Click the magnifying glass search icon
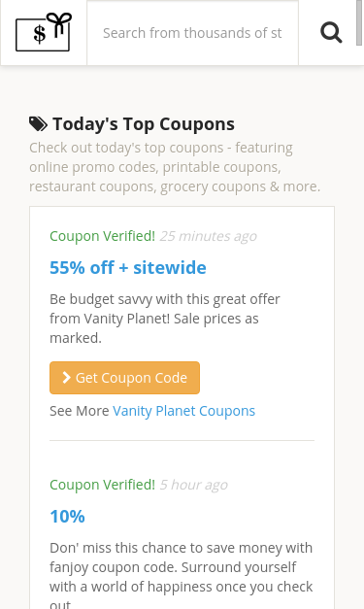The height and width of the screenshot is (609, 364). [331, 33]
